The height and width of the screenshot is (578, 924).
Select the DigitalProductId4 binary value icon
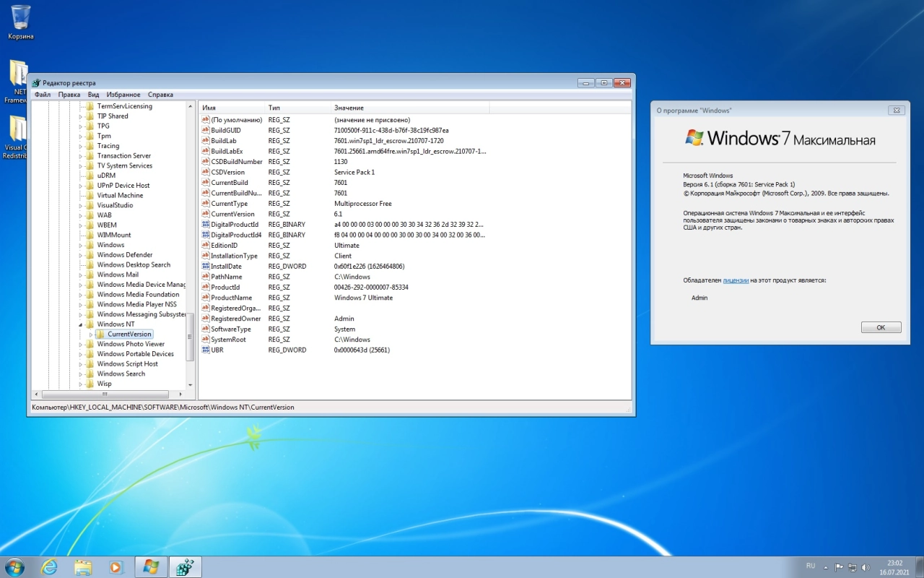click(x=205, y=235)
